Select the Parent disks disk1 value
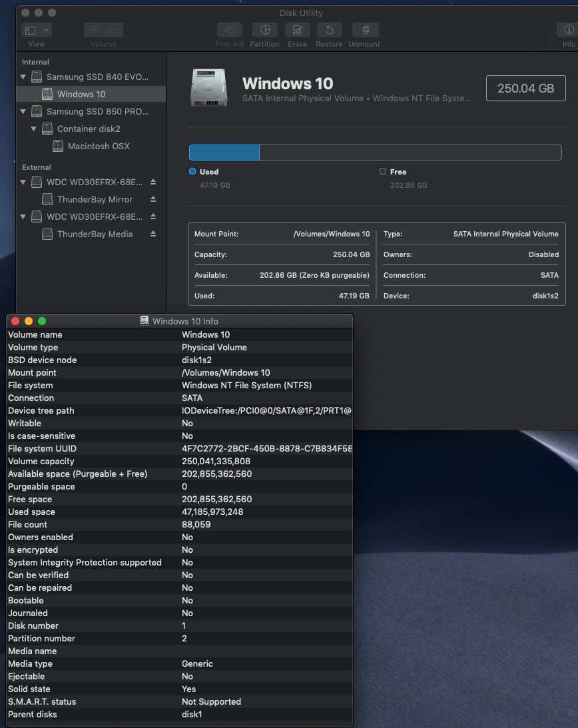578x728 pixels. pyautogui.click(x=192, y=715)
